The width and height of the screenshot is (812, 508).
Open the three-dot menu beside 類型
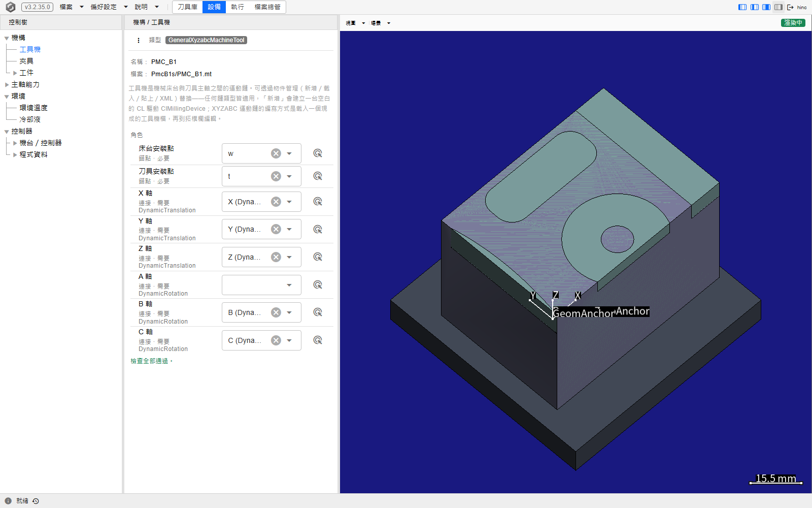[139, 40]
